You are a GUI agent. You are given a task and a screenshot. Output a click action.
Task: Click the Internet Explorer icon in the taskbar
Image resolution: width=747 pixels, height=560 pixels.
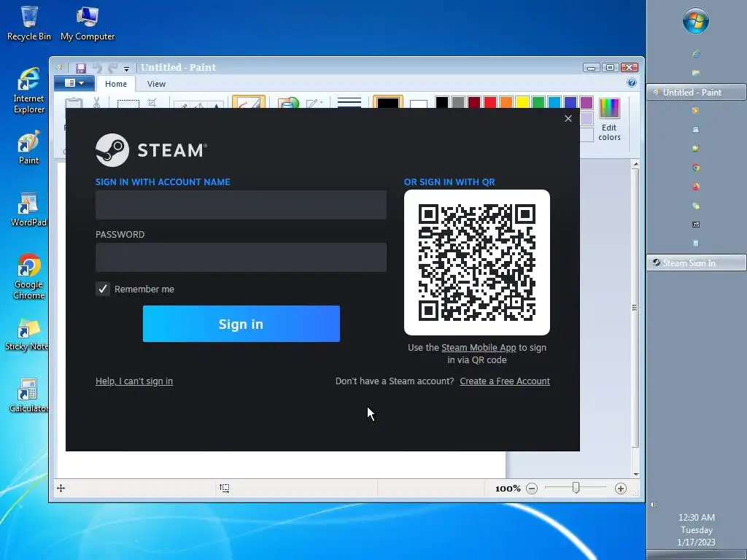[x=696, y=54]
